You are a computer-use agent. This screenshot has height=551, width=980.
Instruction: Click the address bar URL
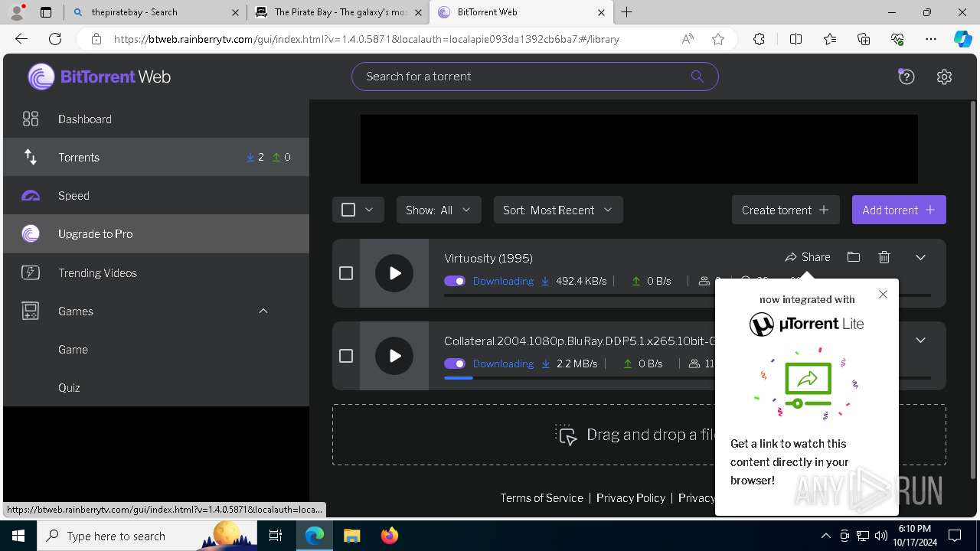coord(367,39)
